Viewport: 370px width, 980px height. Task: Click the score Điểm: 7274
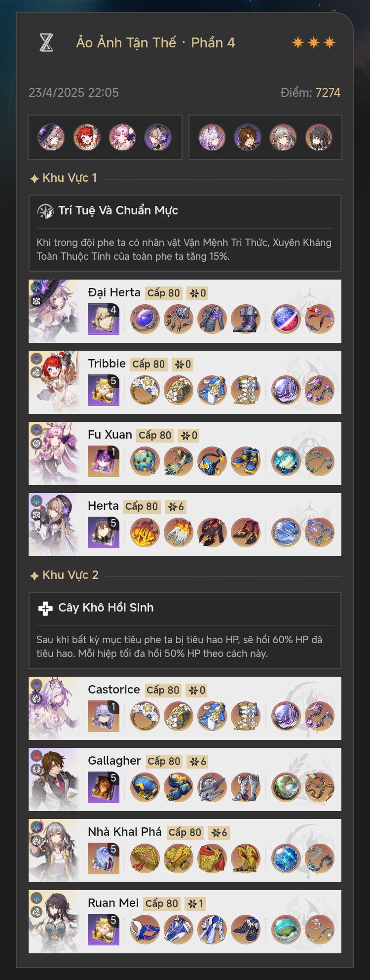(310, 92)
